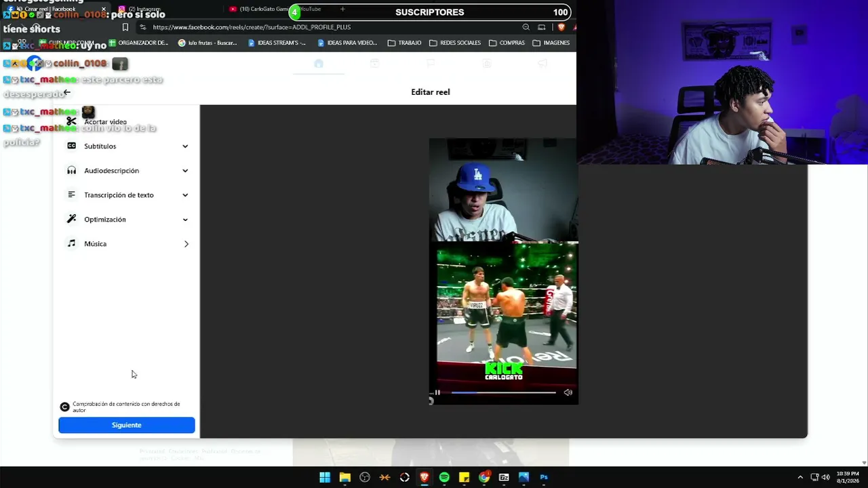Open Brave browser from the taskbar

click(425, 477)
